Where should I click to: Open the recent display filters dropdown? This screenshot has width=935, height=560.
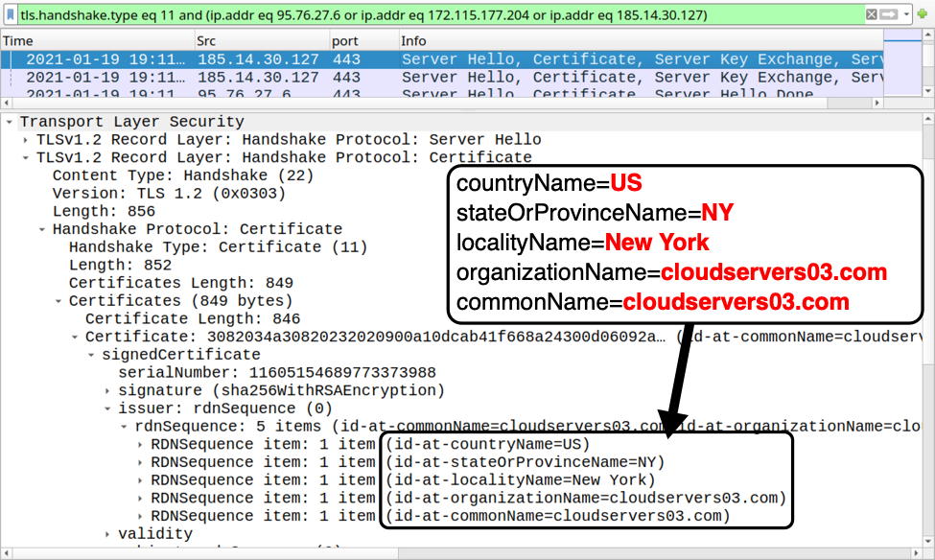pos(906,15)
